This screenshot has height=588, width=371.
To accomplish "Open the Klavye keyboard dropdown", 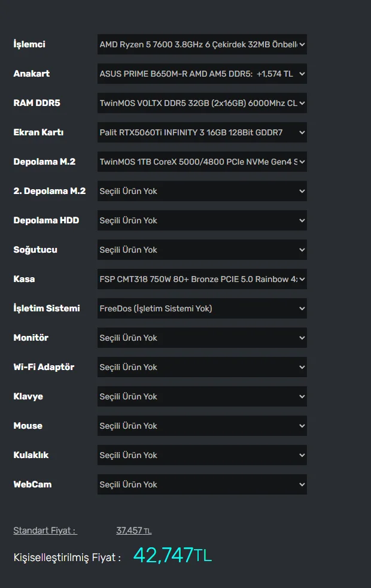I will 202,396.
